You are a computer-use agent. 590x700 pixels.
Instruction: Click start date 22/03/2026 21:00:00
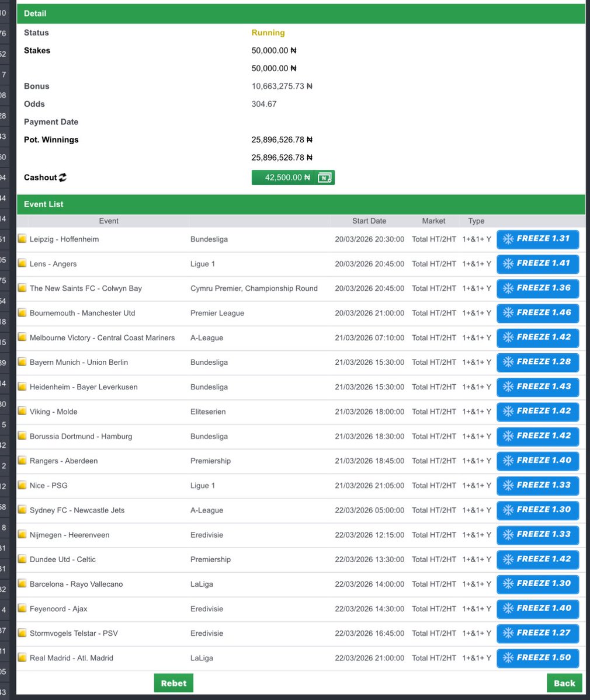369,658
